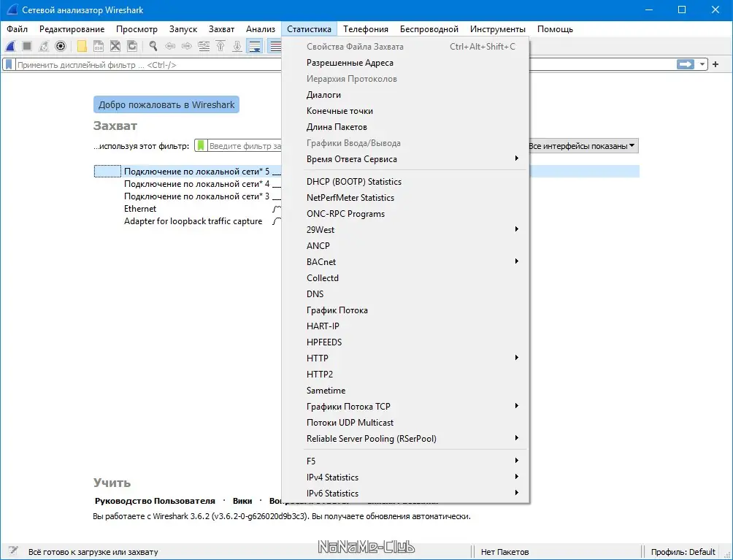
Task: Open the Инструменты menu
Action: coord(498,29)
